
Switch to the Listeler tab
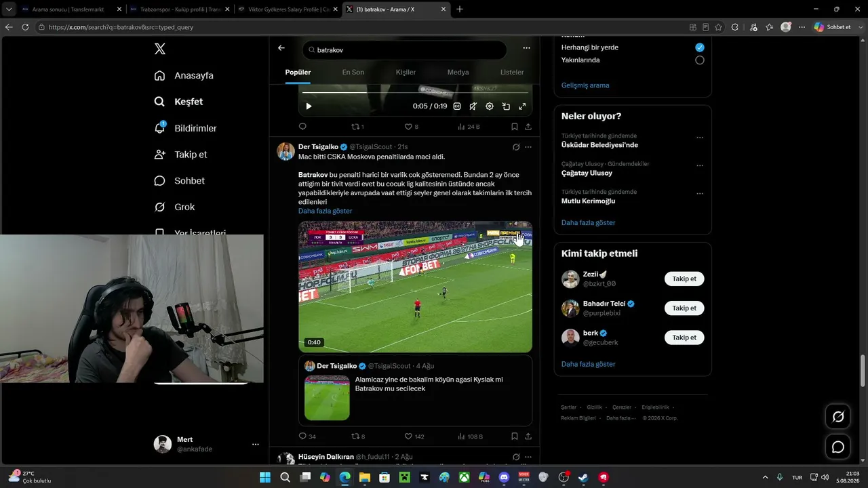click(x=512, y=73)
